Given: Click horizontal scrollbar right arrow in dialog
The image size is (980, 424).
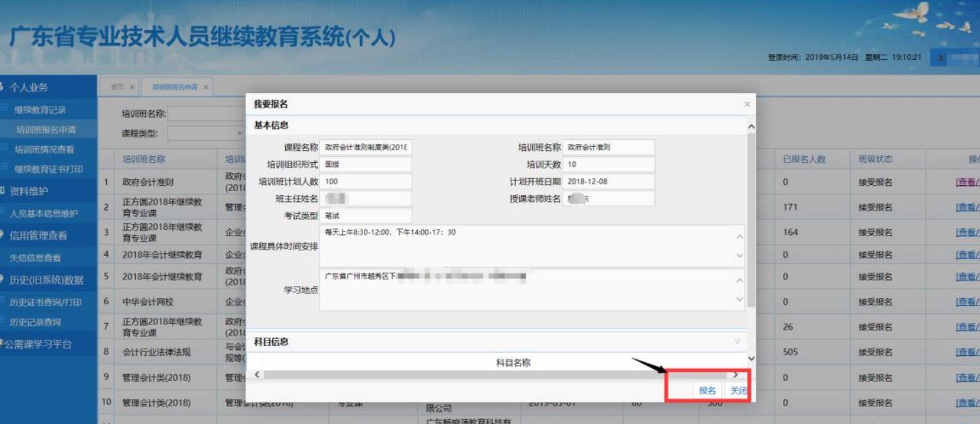Looking at the screenshot, I should tap(735, 375).
